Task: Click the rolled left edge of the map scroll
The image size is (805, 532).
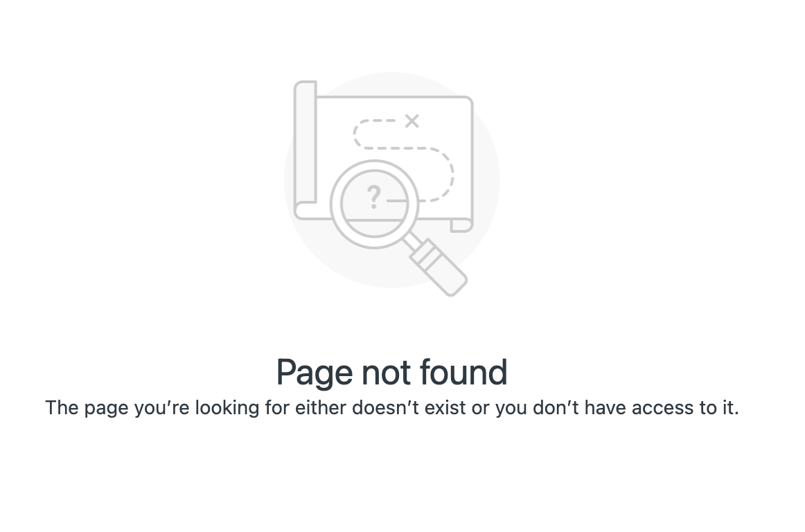Action: [x=306, y=149]
